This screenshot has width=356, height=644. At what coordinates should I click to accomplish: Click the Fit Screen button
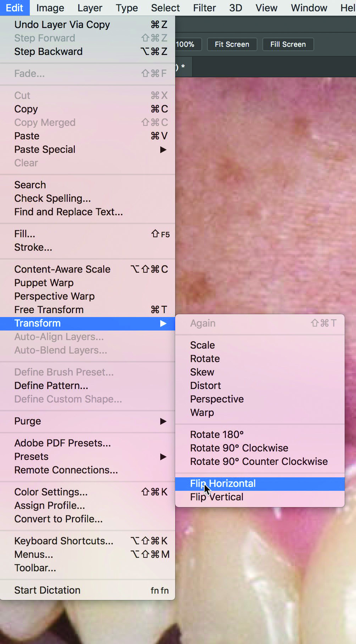(232, 44)
